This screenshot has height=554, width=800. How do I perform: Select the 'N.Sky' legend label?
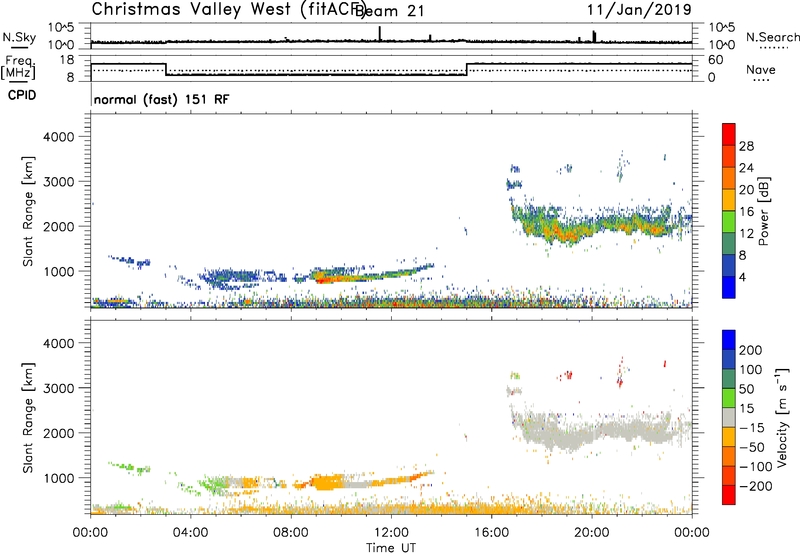(19, 37)
